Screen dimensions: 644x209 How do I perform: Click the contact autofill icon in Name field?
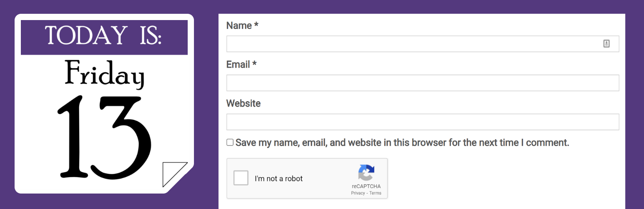[606, 43]
